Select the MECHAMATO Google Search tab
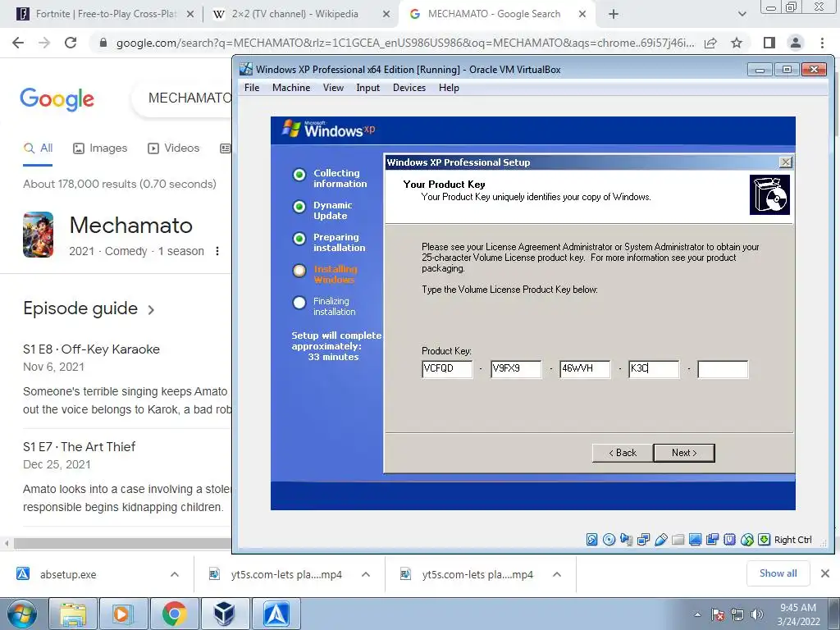 [496, 14]
